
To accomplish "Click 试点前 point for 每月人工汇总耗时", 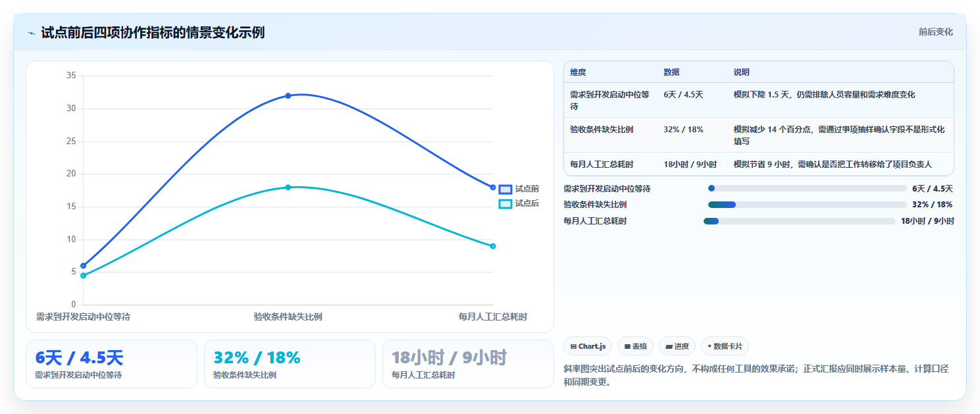I will coord(492,188).
